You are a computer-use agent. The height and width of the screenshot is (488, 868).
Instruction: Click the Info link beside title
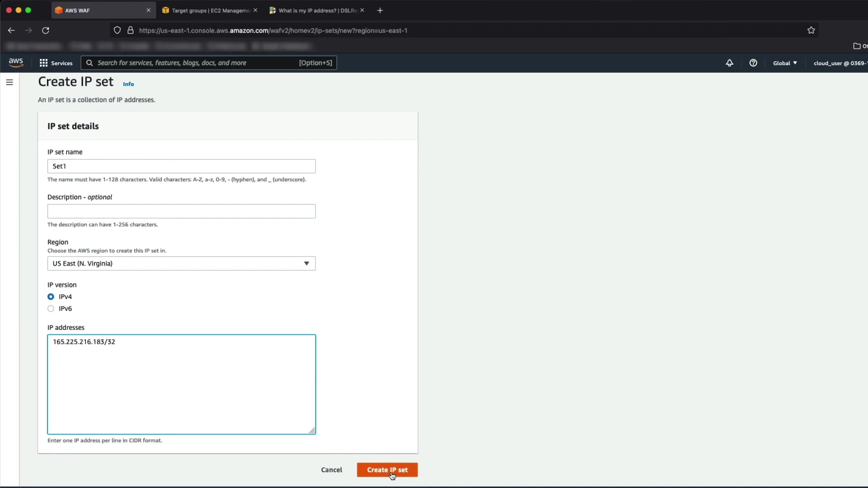[128, 84]
